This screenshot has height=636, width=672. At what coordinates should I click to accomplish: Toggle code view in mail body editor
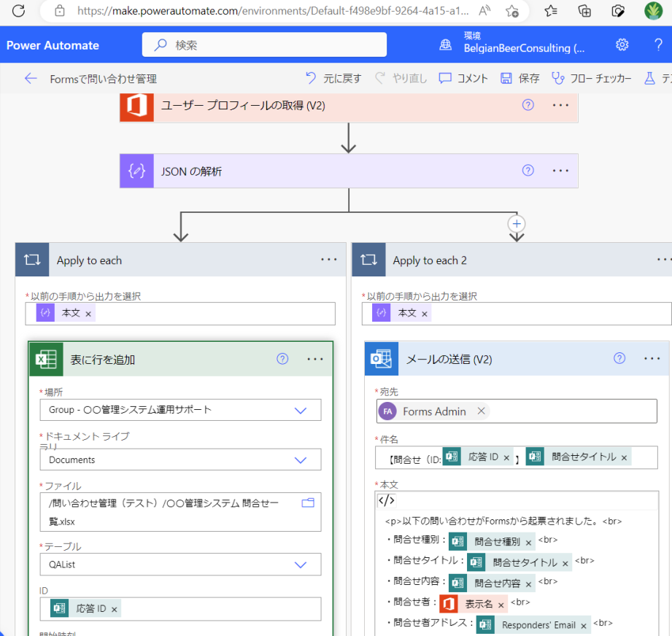(386, 501)
